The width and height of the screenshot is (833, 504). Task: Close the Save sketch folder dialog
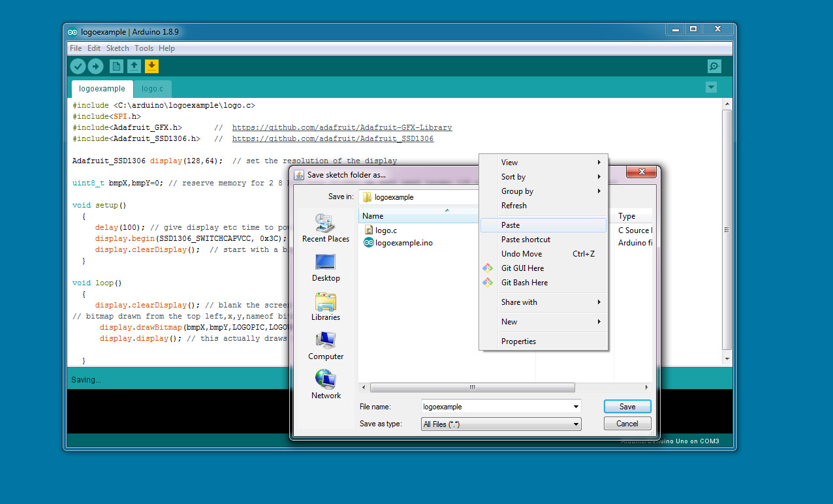point(641,172)
